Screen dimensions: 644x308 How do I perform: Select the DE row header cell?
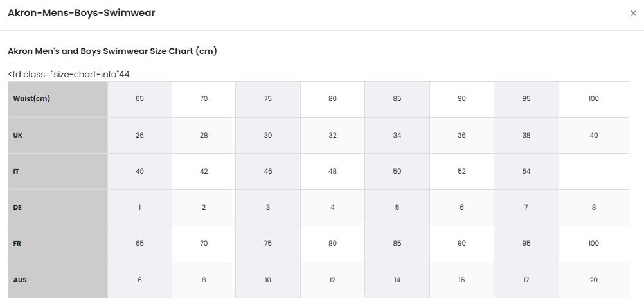click(x=57, y=208)
